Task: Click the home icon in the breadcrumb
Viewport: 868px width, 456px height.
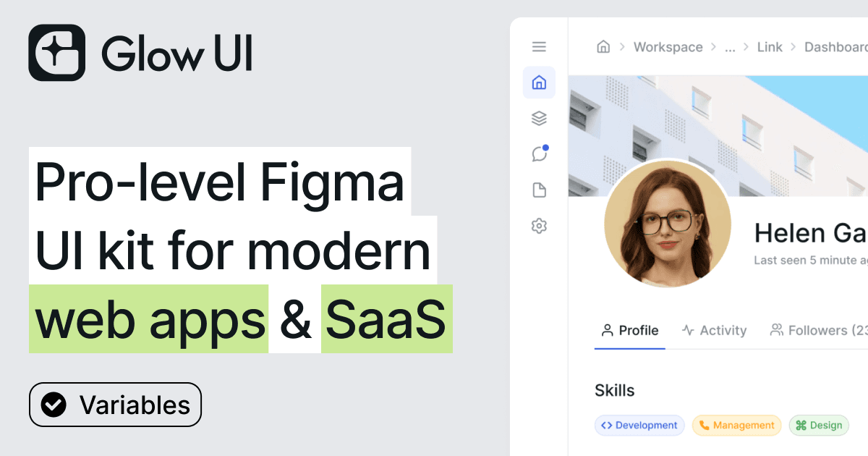Action: pos(603,46)
